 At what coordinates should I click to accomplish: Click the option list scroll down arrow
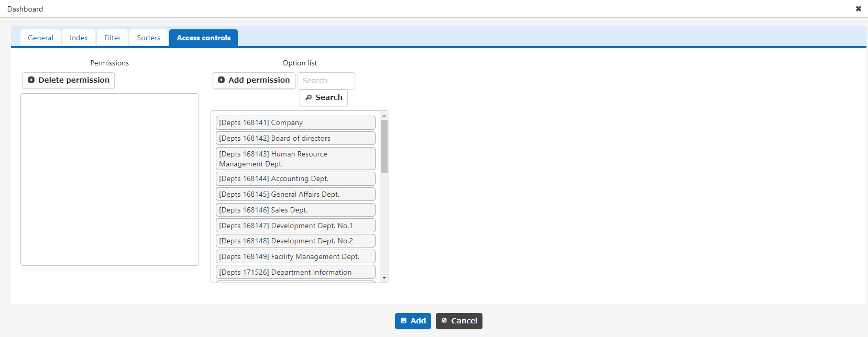(x=384, y=278)
